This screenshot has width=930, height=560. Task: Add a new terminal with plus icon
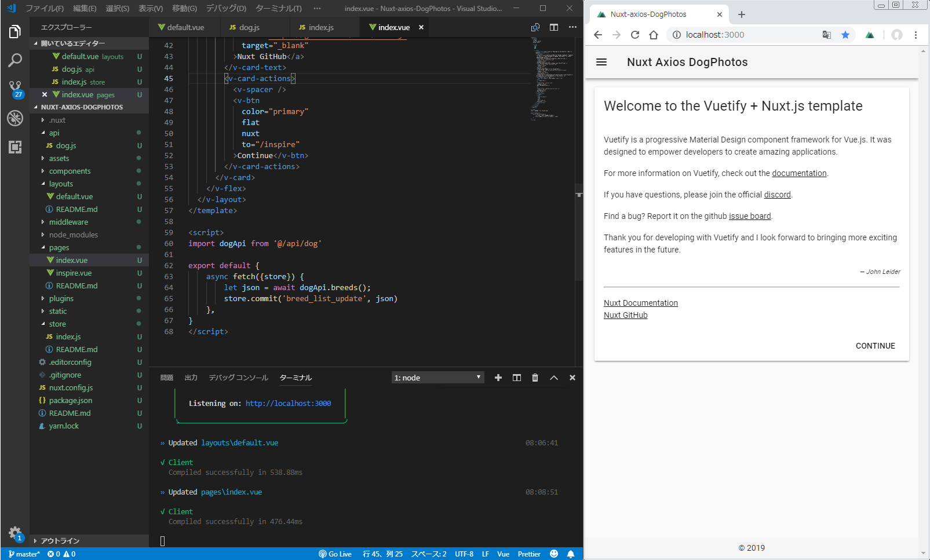[x=498, y=378]
